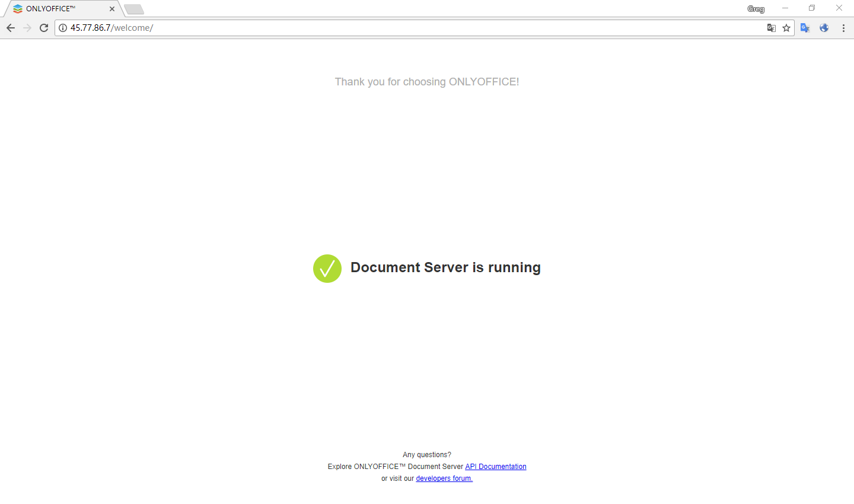Open the Google Translate extension
This screenshot has height=504, width=854.
click(805, 28)
